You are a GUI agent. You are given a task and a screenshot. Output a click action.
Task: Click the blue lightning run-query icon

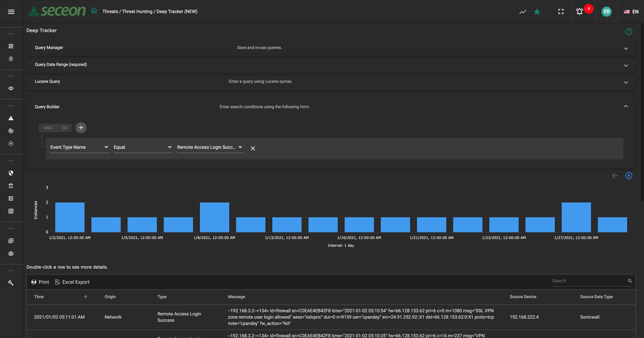click(628, 176)
